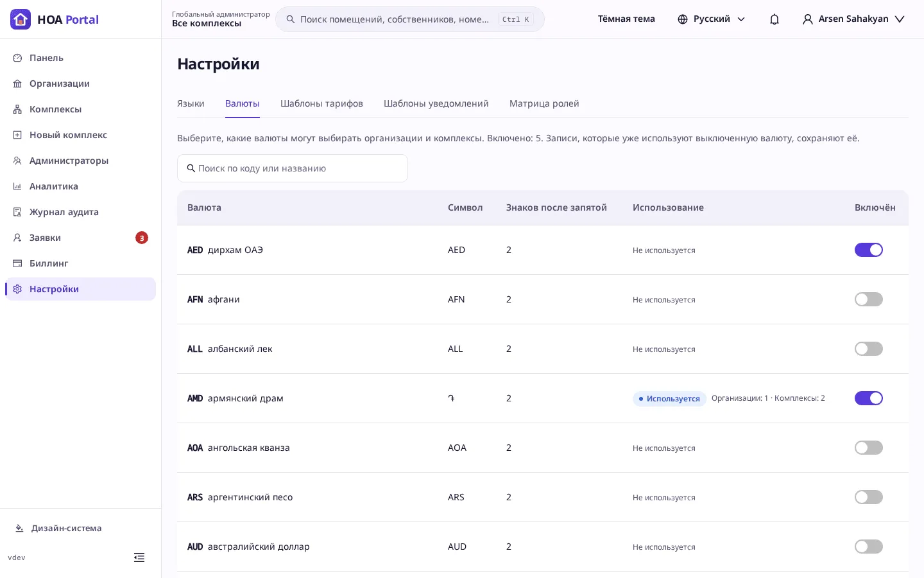Disable the AED дирхам ОАЭ currency toggle
The width and height of the screenshot is (924, 578).
point(869,250)
